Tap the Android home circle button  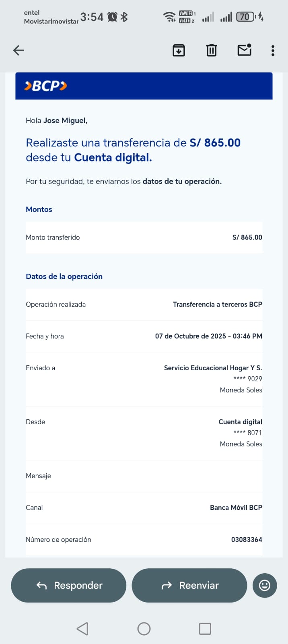tap(144, 628)
